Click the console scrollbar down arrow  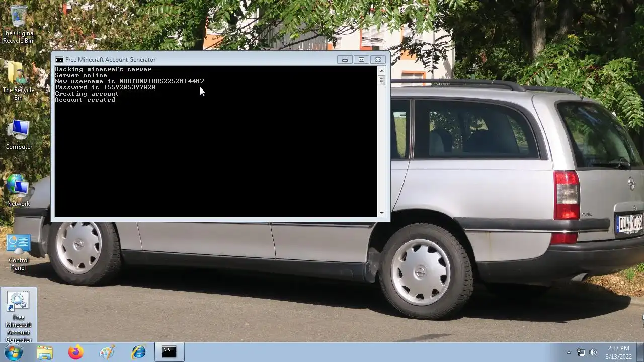coord(381,213)
